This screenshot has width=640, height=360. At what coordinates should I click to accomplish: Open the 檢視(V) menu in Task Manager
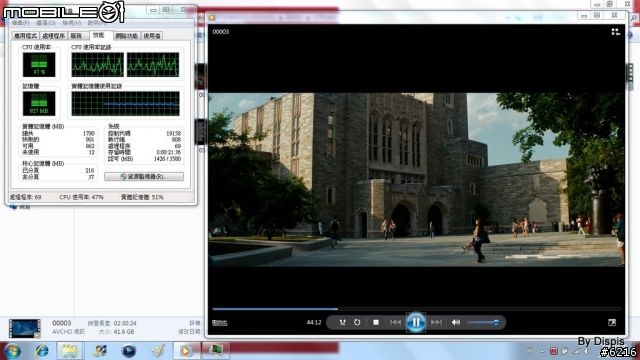point(71,23)
